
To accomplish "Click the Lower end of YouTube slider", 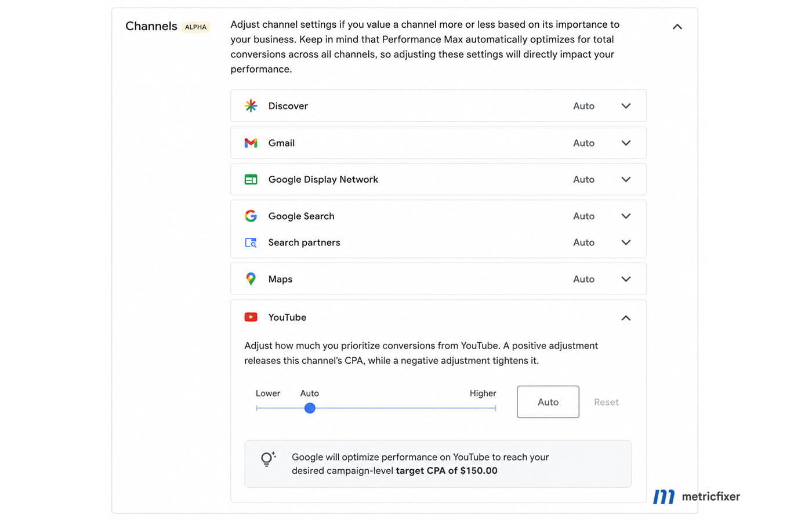I will click(x=256, y=408).
